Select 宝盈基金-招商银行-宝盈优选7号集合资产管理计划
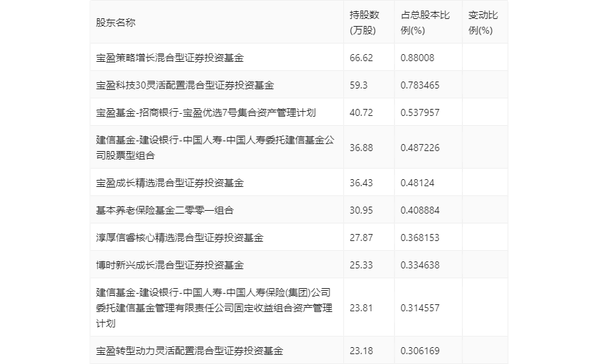Image resolution: width=598 pixels, height=364 pixels. pyautogui.click(x=205, y=112)
